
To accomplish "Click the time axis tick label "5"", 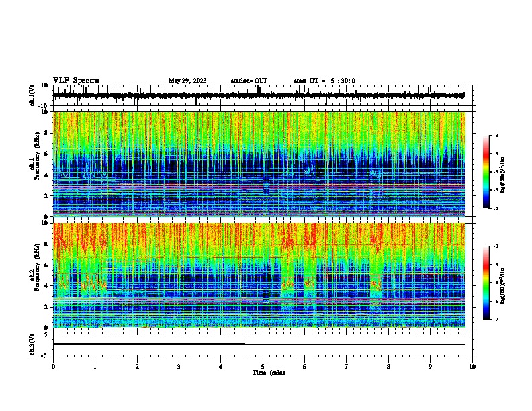I will coord(263,367).
